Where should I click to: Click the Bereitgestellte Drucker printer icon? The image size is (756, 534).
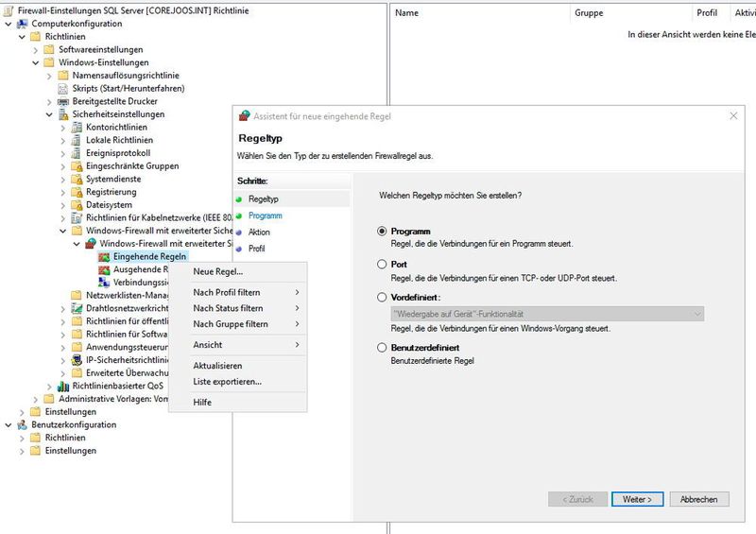[62, 102]
